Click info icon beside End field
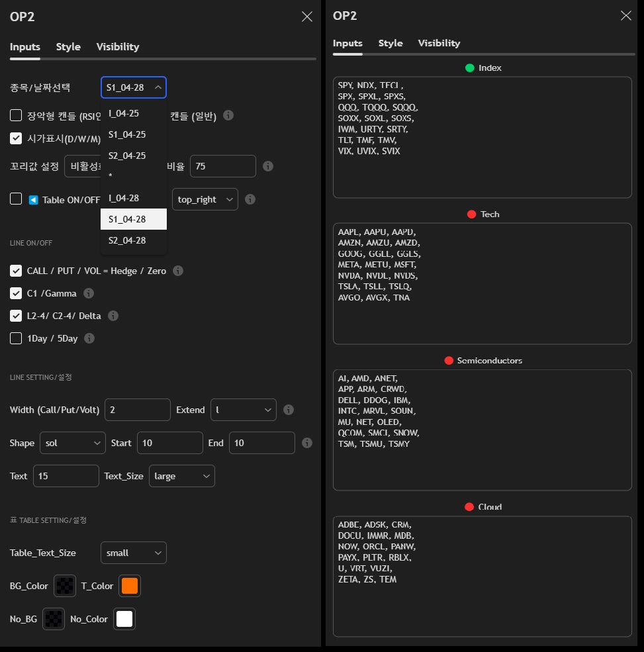This screenshot has height=652, width=644. coord(307,443)
